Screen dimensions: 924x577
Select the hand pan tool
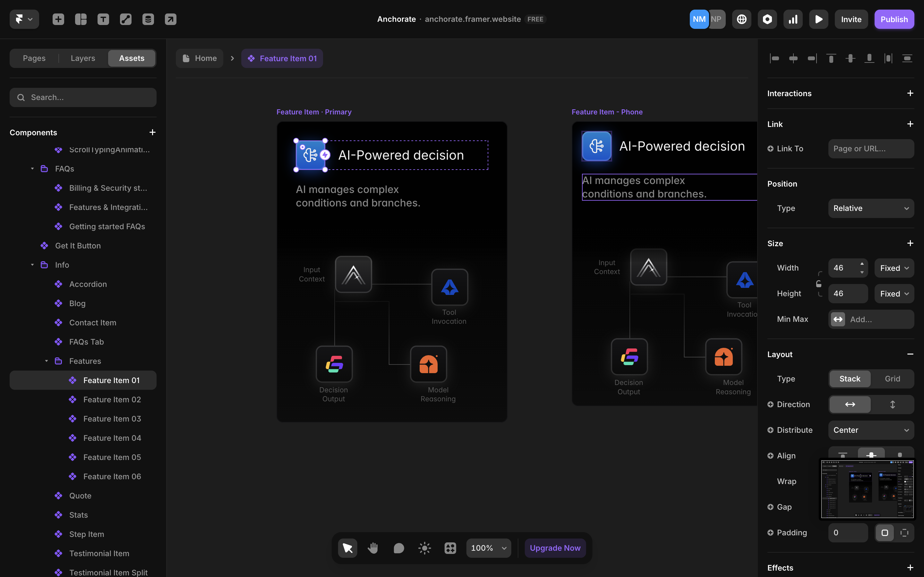[x=373, y=548]
